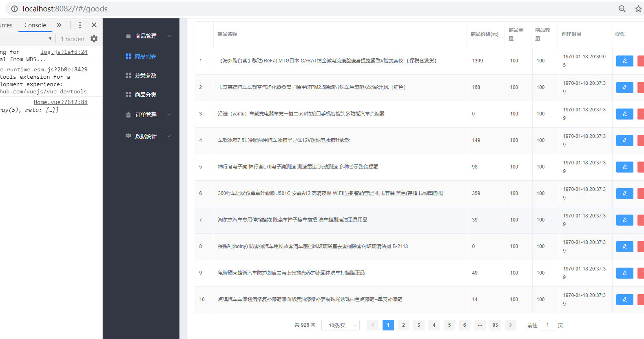Click the 数据统计 chart icon
Image resolution: width=644 pixels, height=339 pixels.
(x=128, y=136)
